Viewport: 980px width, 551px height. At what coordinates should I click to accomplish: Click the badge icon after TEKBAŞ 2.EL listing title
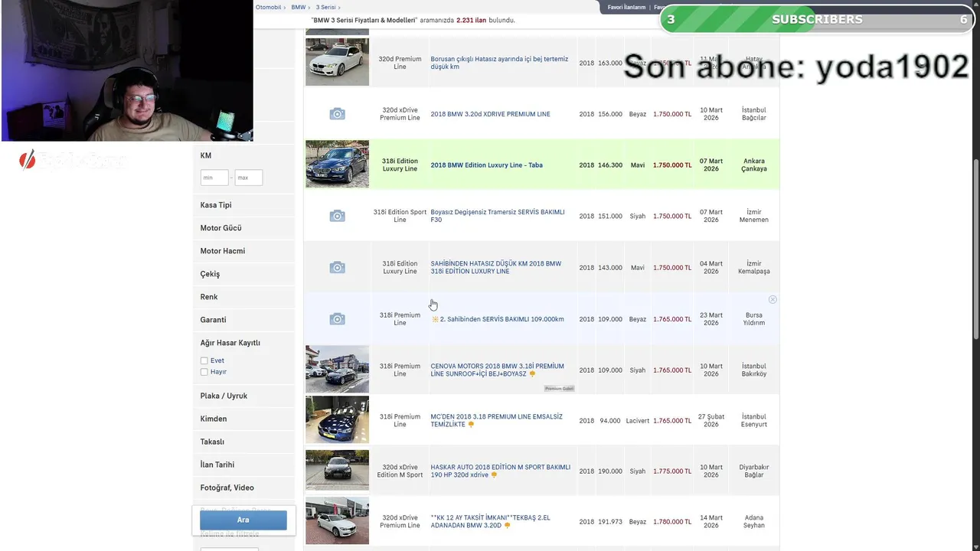[x=507, y=526]
